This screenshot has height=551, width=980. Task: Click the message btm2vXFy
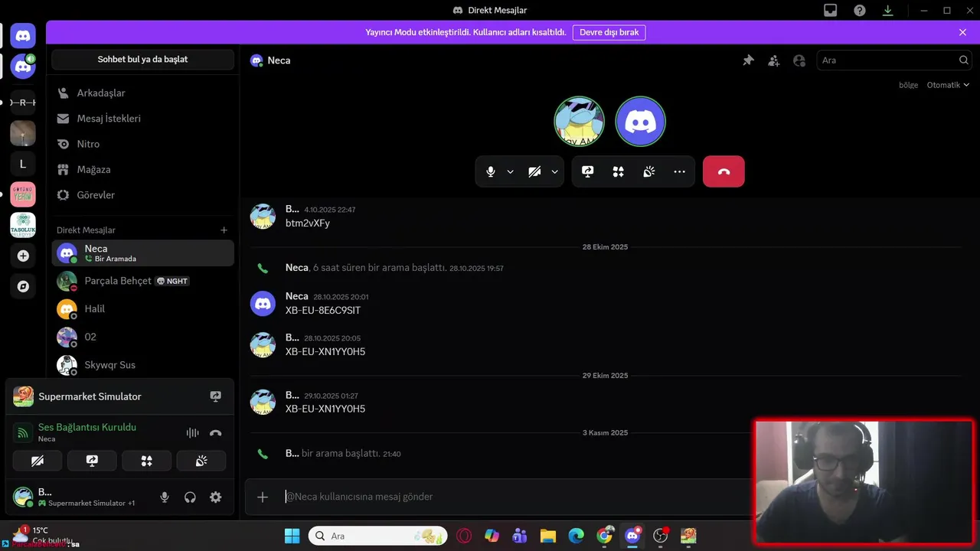click(308, 223)
